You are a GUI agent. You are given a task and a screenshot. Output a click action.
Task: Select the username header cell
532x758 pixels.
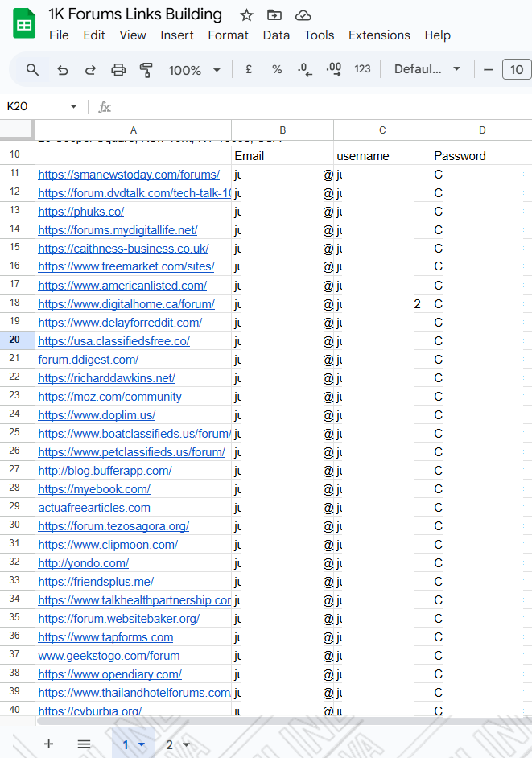point(382,155)
